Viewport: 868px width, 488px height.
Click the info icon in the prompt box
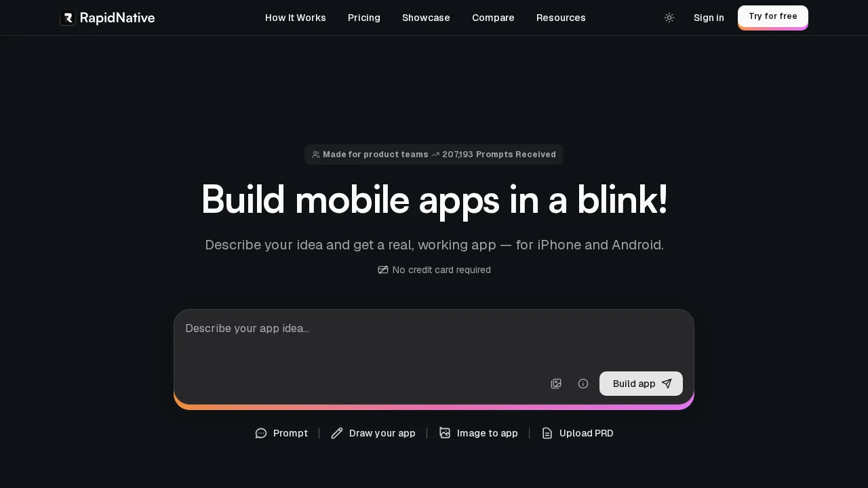(x=583, y=384)
